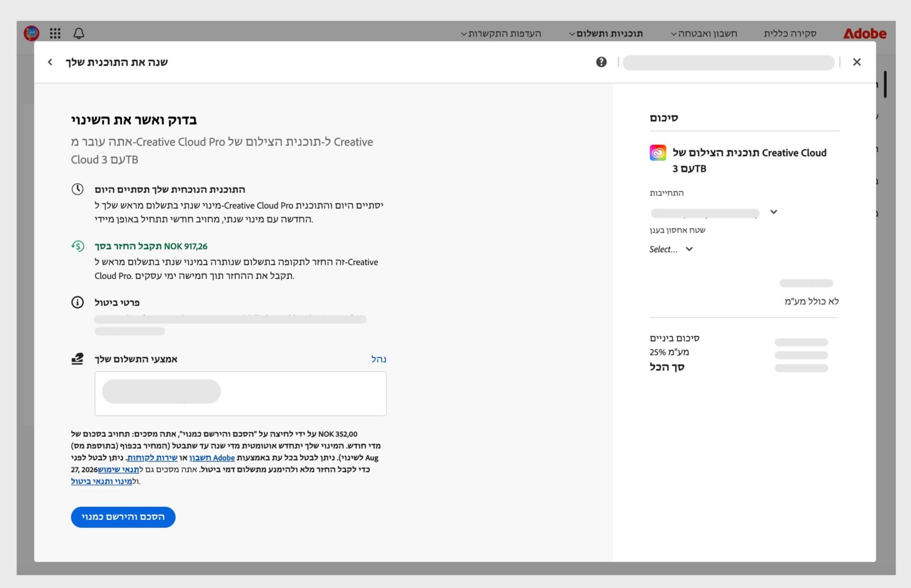Screen dimensions: 911x588
Task: Open the תנאי שימוש link
Action: point(118,469)
